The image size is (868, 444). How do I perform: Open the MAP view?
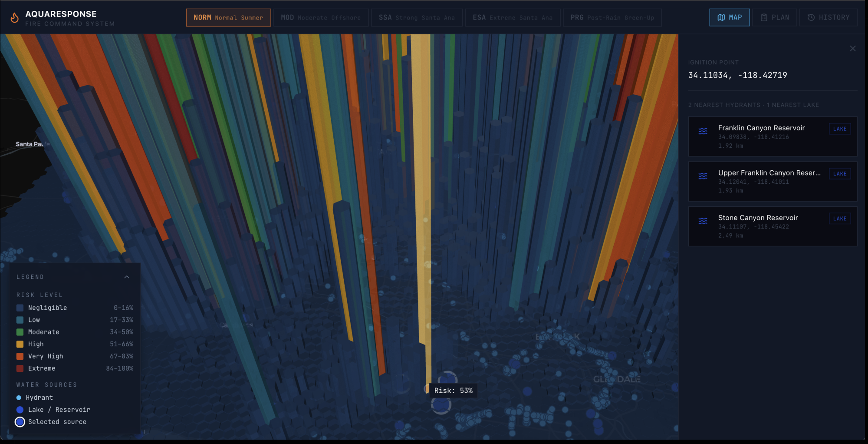tap(729, 17)
